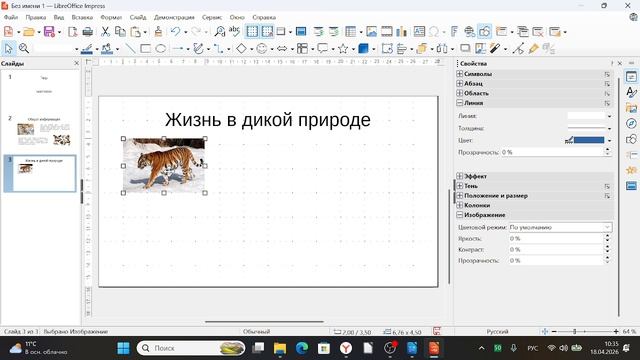Select the Ellipse drawing tool
The width and height of the screenshot is (640, 360).
pyautogui.click(x=160, y=49)
